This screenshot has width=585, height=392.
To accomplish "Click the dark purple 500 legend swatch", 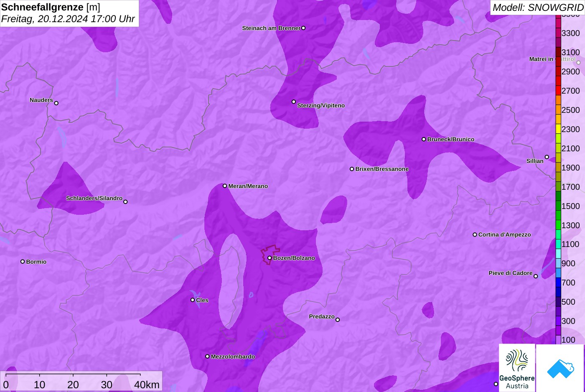I will point(558,302).
